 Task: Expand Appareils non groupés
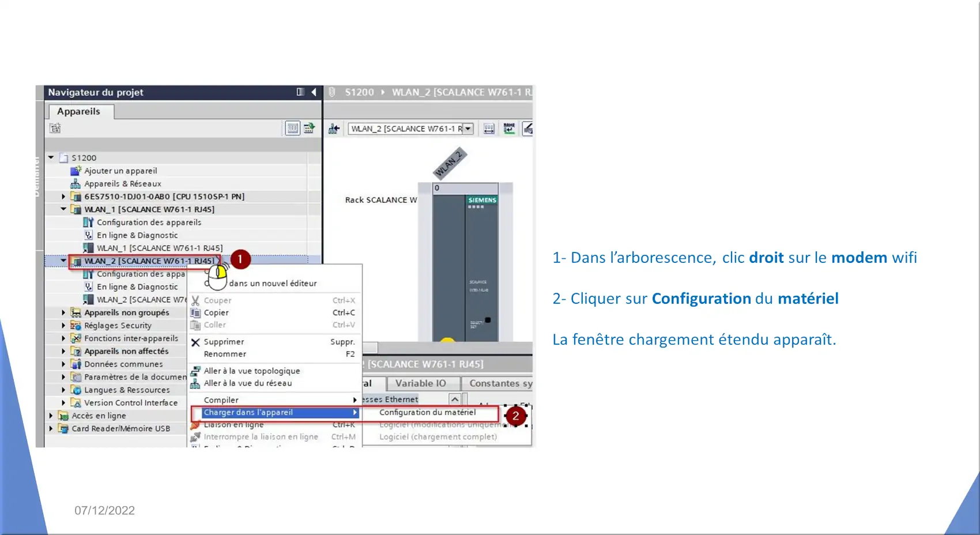(x=64, y=312)
